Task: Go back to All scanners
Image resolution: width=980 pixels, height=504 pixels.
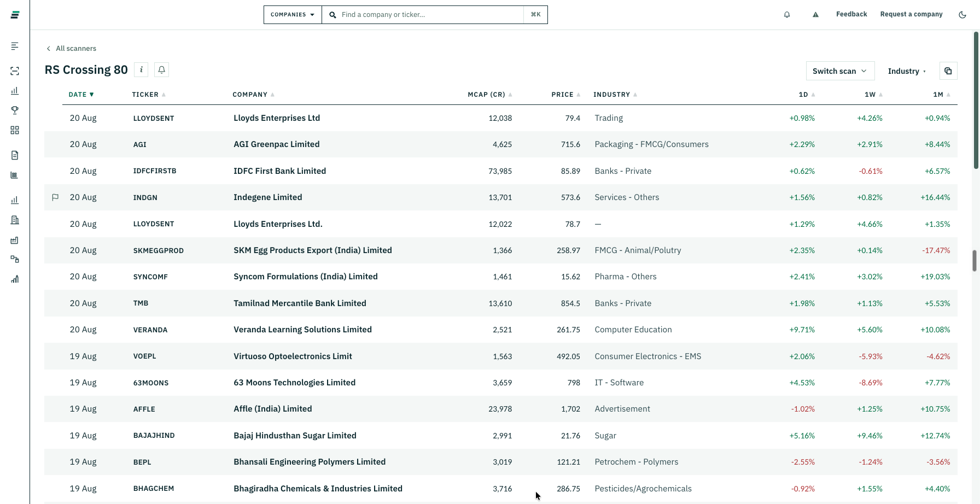Action: (x=76, y=49)
